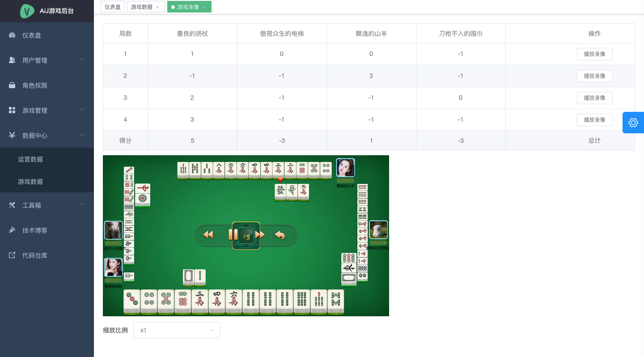This screenshot has width=644, height=357.
Task: Pause the mahjong replay
Action: click(x=233, y=235)
